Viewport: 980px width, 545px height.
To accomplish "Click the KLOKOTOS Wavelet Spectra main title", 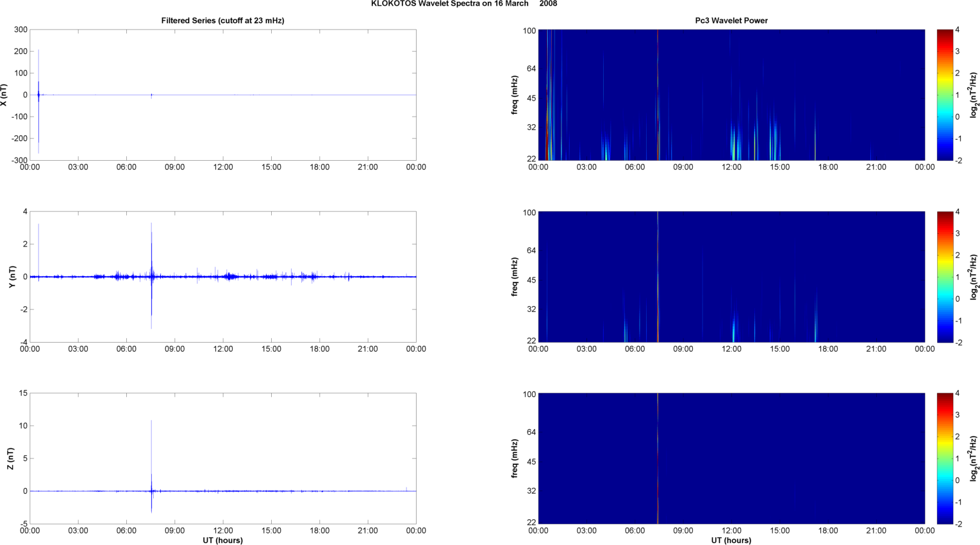I will click(463, 4).
